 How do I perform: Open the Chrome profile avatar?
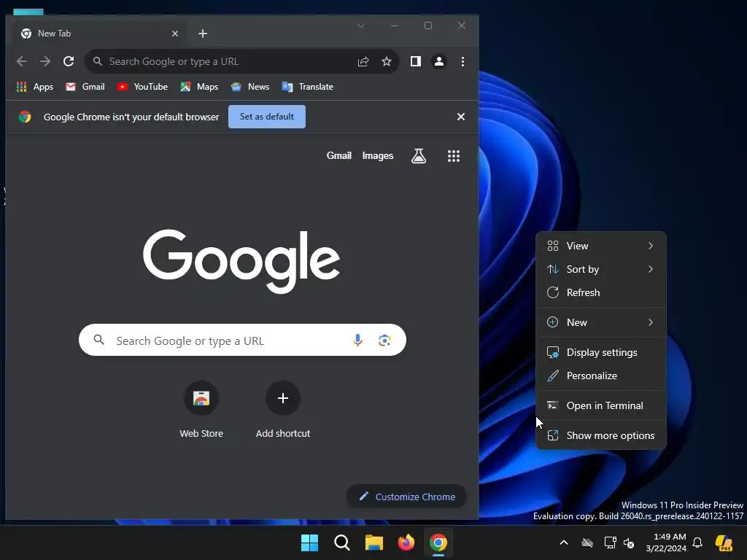coord(438,61)
